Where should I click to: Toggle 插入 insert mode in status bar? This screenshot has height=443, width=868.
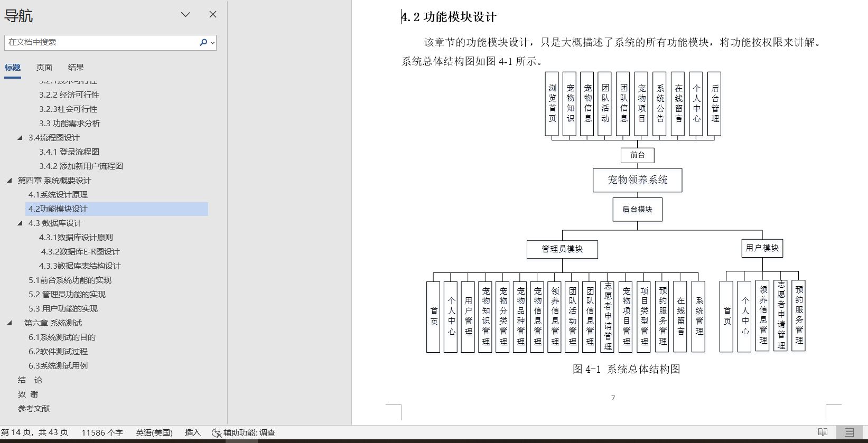click(x=192, y=432)
